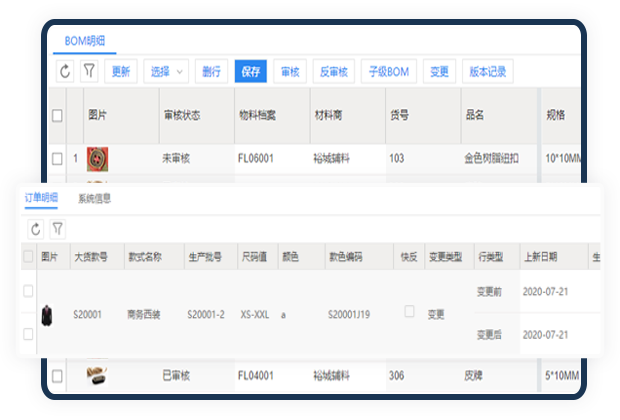Toggle the 快反 checkbox for order S20001
The image size is (620, 420).
click(x=409, y=312)
